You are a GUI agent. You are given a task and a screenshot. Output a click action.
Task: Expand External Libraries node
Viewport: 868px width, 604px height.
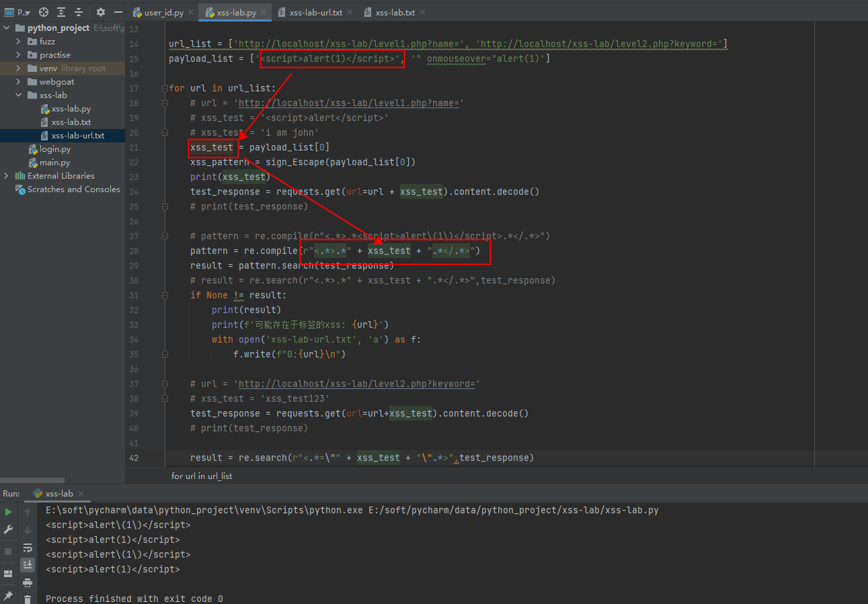7,176
